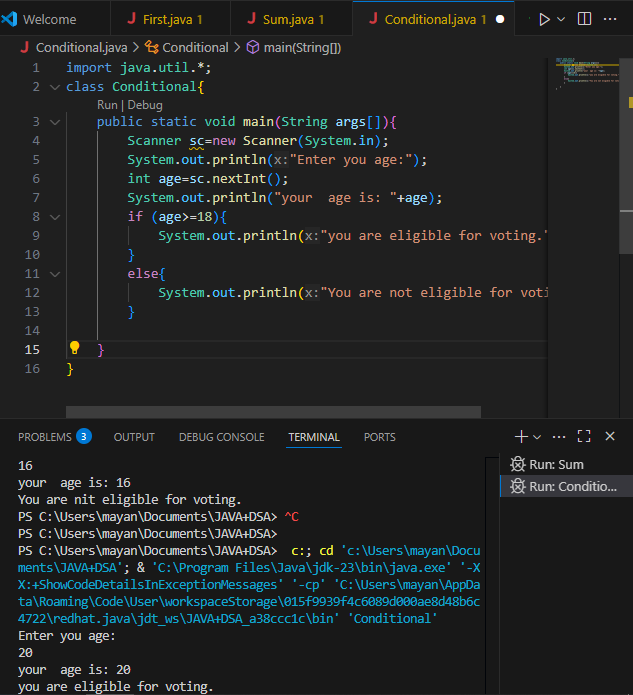Image resolution: width=633 pixels, height=695 pixels.
Task: Click the Debug code lens above main
Action: pos(145,105)
